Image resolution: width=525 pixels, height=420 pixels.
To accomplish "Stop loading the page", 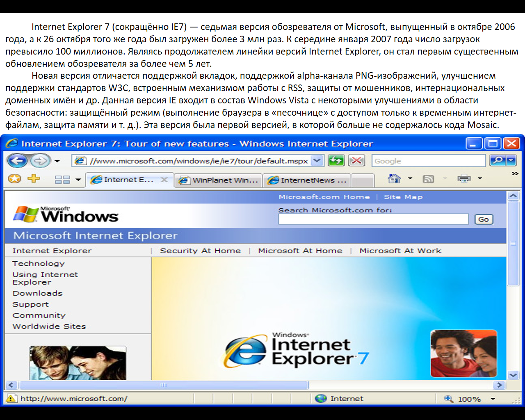I will [356, 160].
